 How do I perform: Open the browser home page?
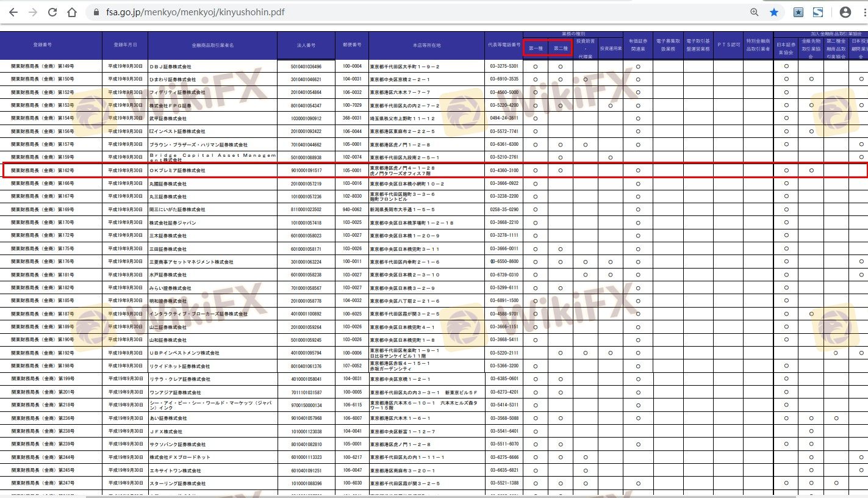(x=72, y=12)
